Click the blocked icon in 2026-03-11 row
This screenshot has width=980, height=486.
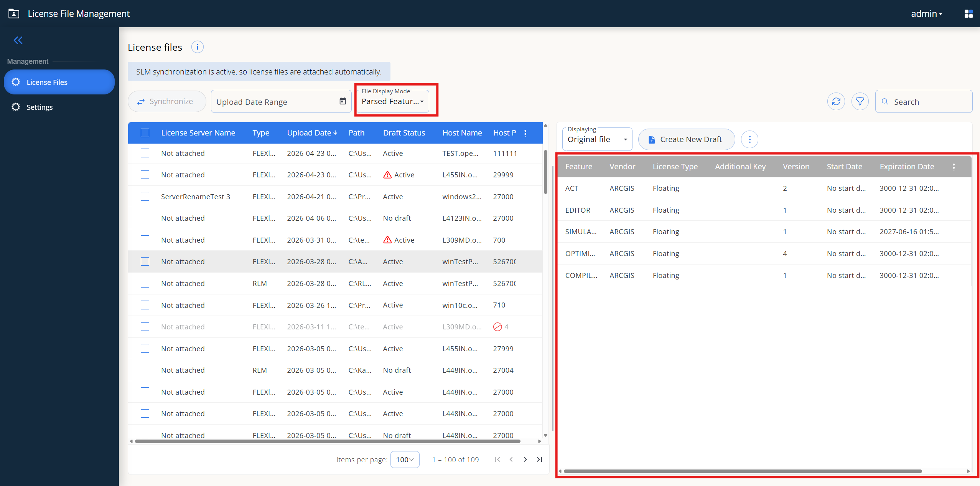tap(497, 327)
